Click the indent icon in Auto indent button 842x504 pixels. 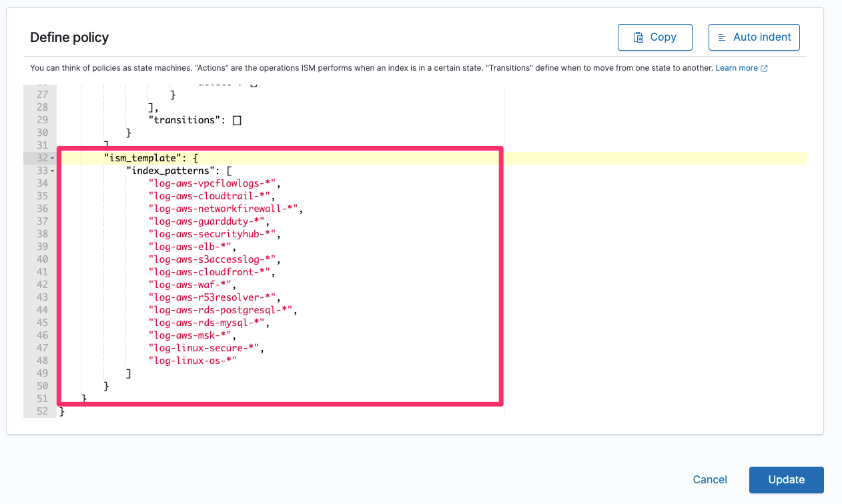(x=722, y=37)
